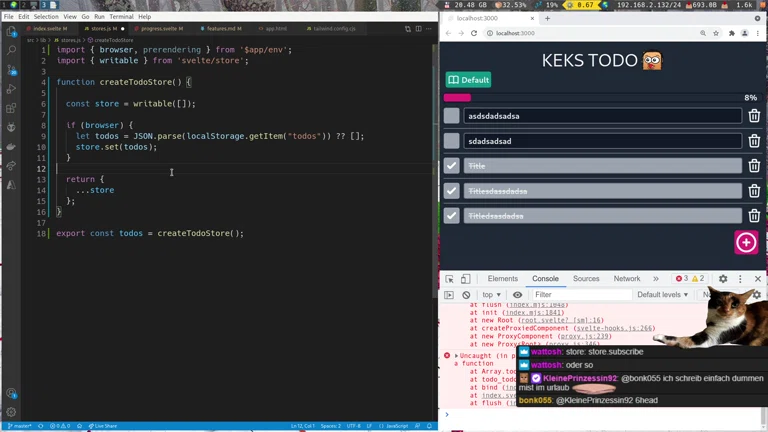Image resolution: width=768 pixels, height=432 pixels.
Task: Uncheck the 'Titledsasdadsa' todo checkbox
Action: 452,216
